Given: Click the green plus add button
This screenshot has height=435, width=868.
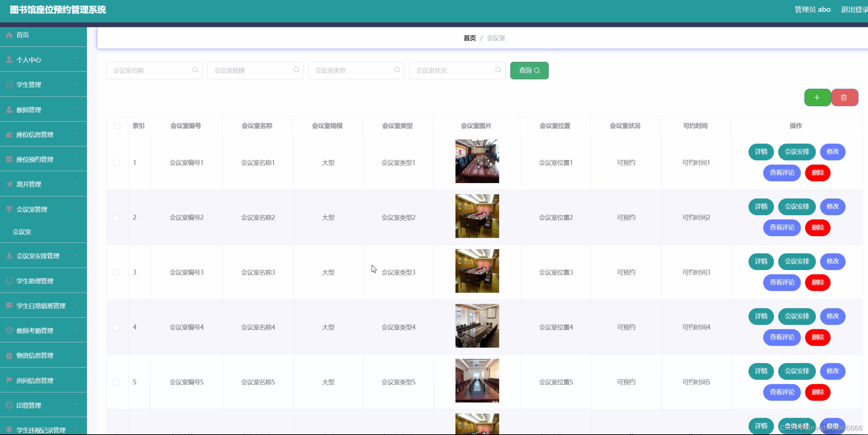Looking at the screenshot, I should pos(817,98).
